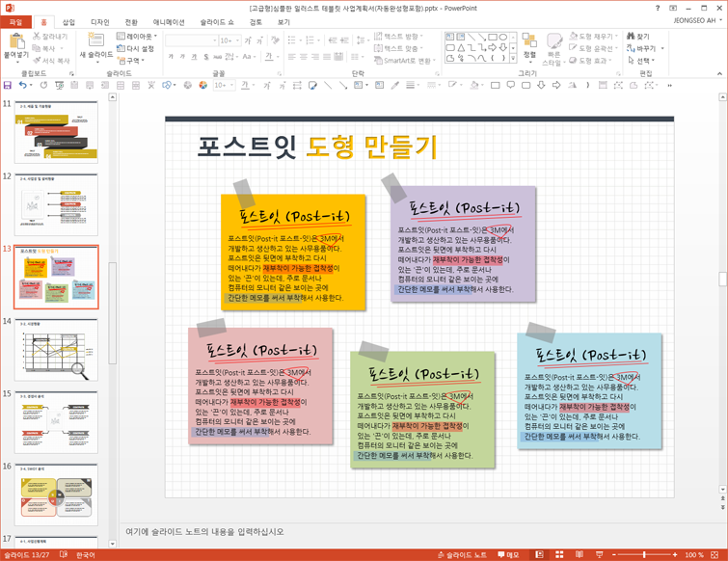
Task: Click the New Slide (새 슬라이드) icon
Action: (x=95, y=40)
